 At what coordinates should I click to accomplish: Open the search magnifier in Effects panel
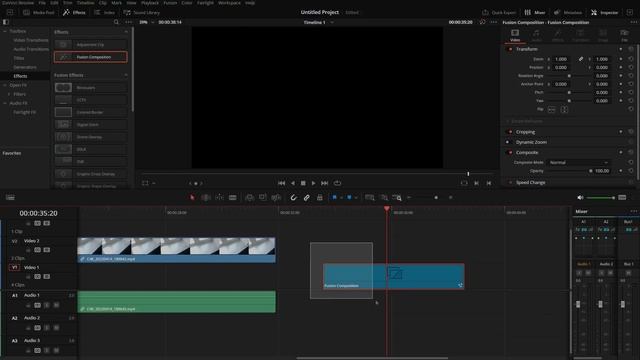(x=116, y=22)
